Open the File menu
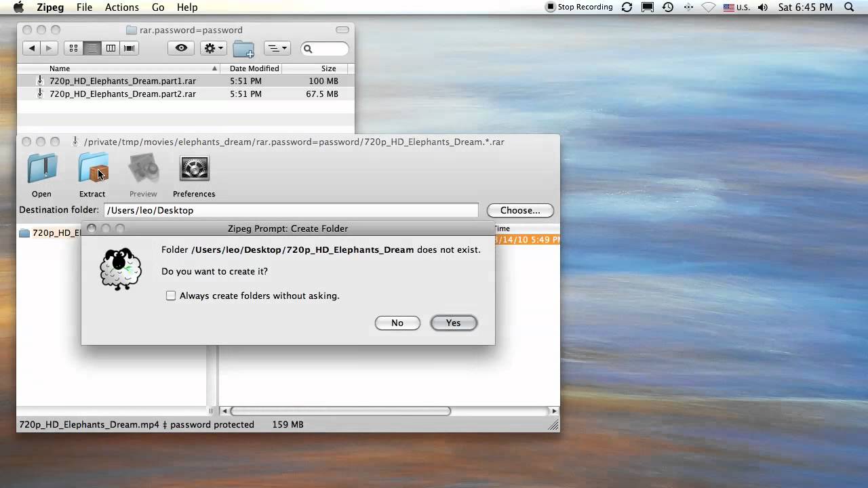Image resolution: width=868 pixels, height=488 pixels. pos(84,7)
